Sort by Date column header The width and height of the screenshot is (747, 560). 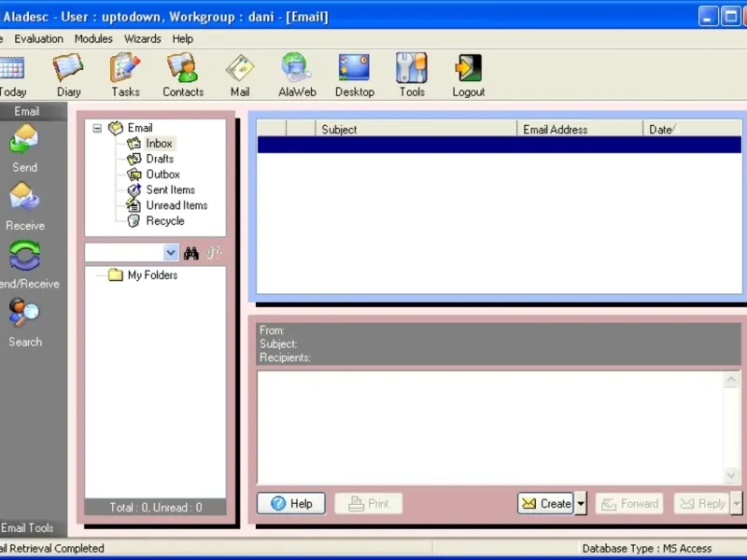click(x=692, y=129)
